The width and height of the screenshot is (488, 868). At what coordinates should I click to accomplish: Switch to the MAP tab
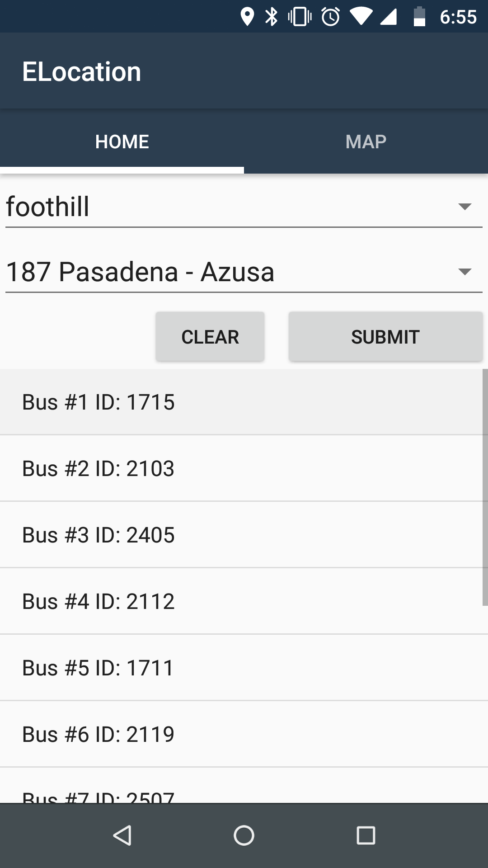click(366, 142)
